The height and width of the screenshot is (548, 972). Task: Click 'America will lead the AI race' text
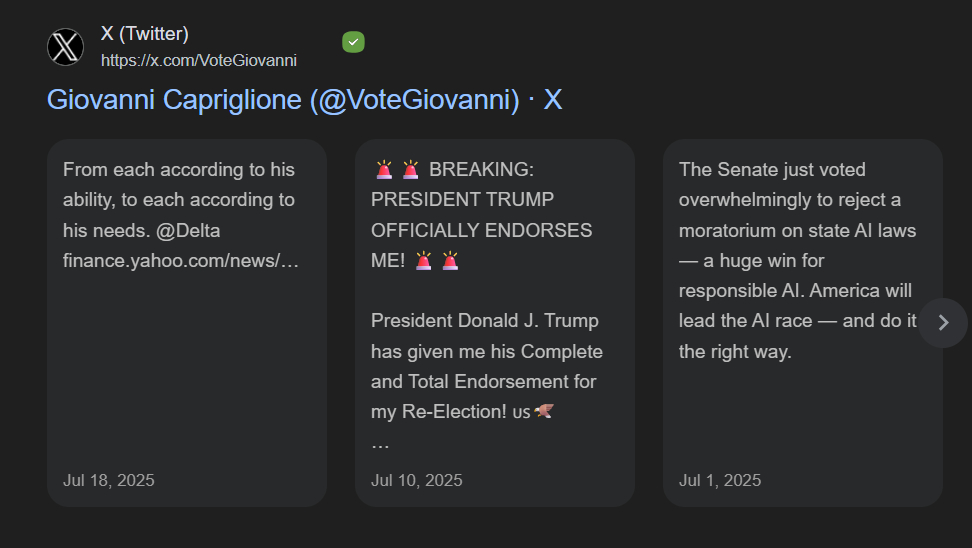797,306
